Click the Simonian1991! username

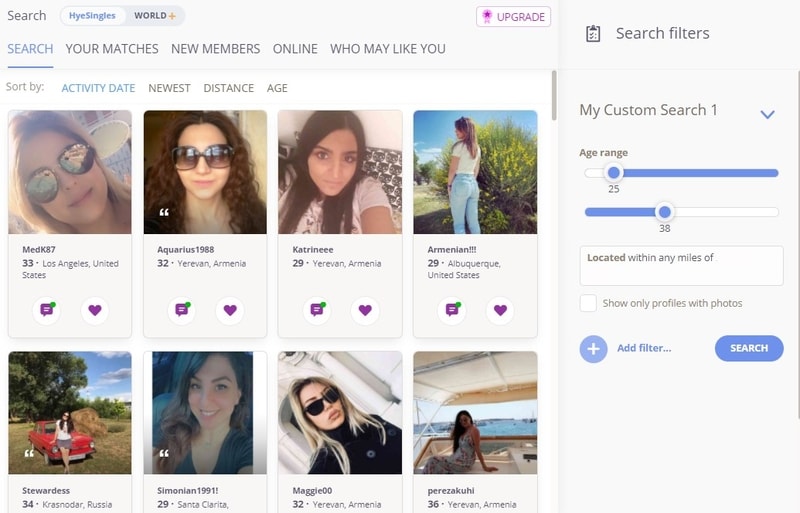[188, 491]
